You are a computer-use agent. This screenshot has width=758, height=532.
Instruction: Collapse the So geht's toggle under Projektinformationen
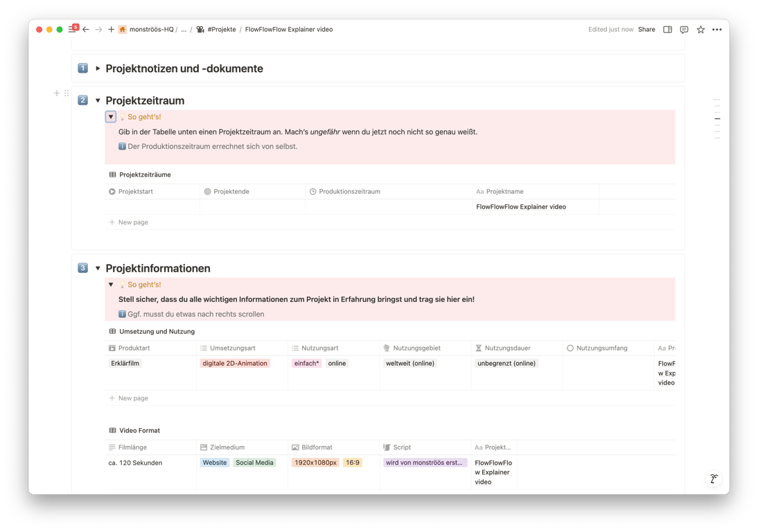111,285
